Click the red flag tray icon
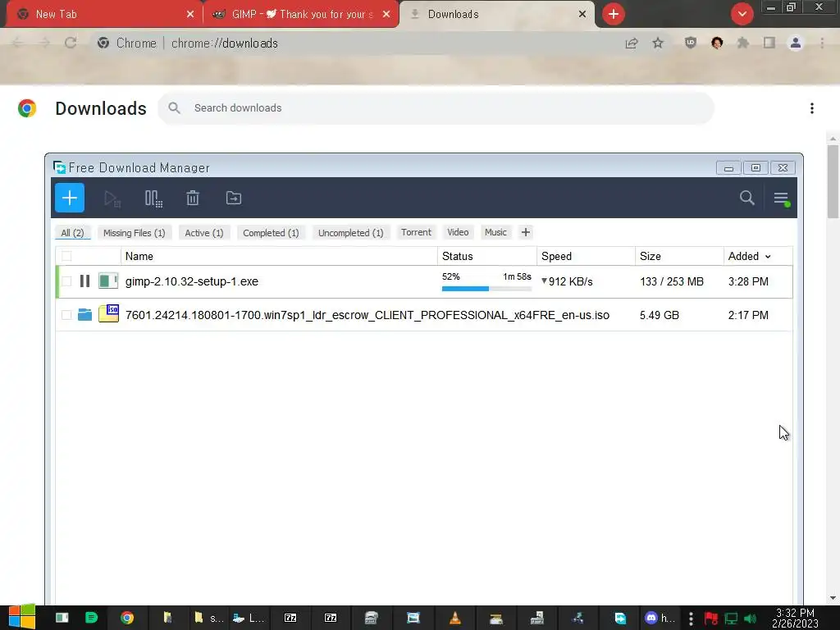Image resolution: width=840 pixels, height=630 pixels. 711,619
